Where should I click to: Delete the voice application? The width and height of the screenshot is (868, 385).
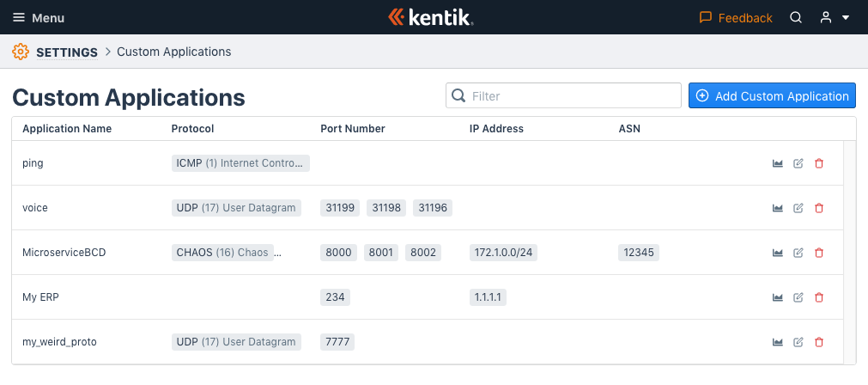(819, 208)
